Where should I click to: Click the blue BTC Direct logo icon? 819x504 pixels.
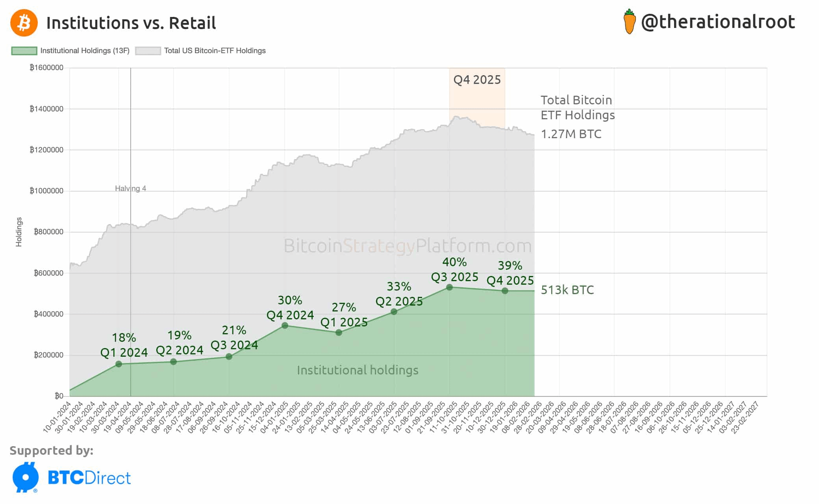tap(26, 477)
